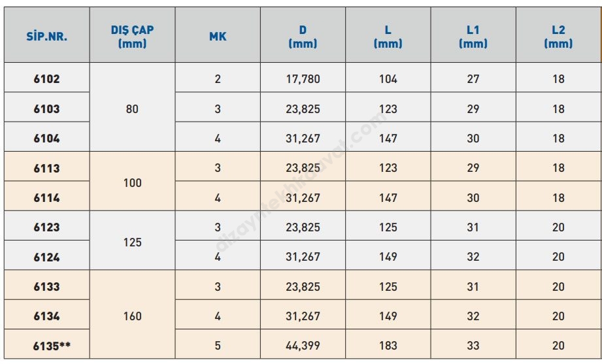This screenshot has width=602, height=364.
Task: Select the L2 (mm) column header
Action: (558, 37)
